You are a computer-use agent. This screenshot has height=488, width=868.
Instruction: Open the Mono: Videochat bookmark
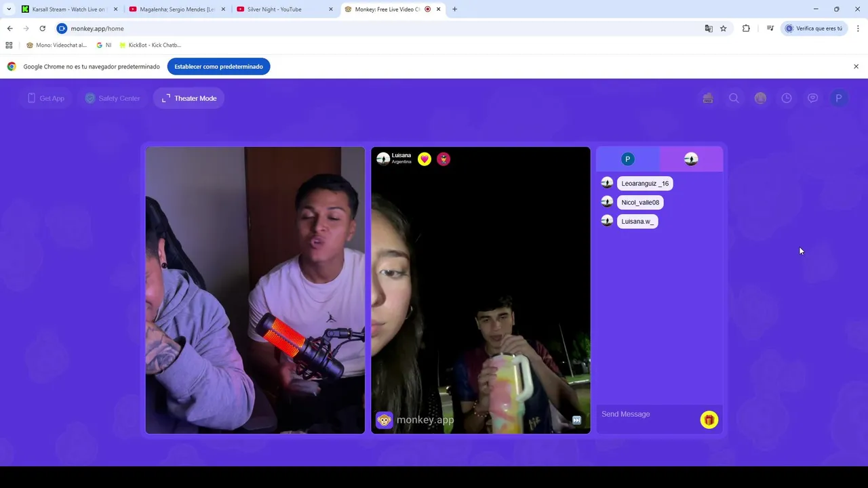[56, 45]
